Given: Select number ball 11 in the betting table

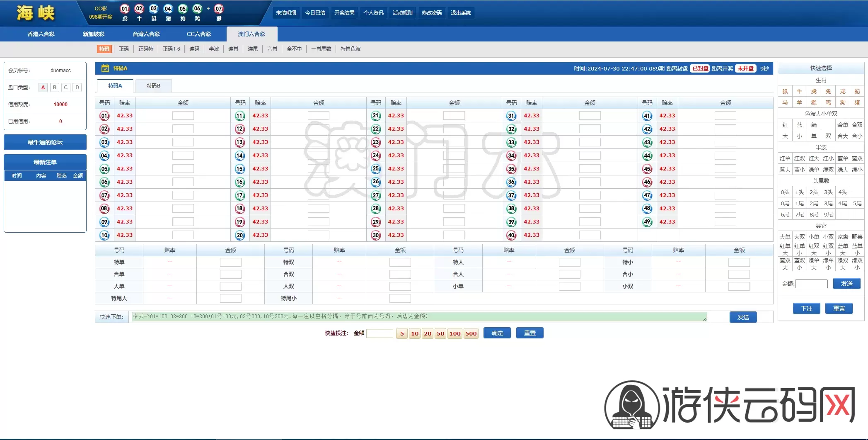Looking at the screenshot, I should [x=240, y=116].
